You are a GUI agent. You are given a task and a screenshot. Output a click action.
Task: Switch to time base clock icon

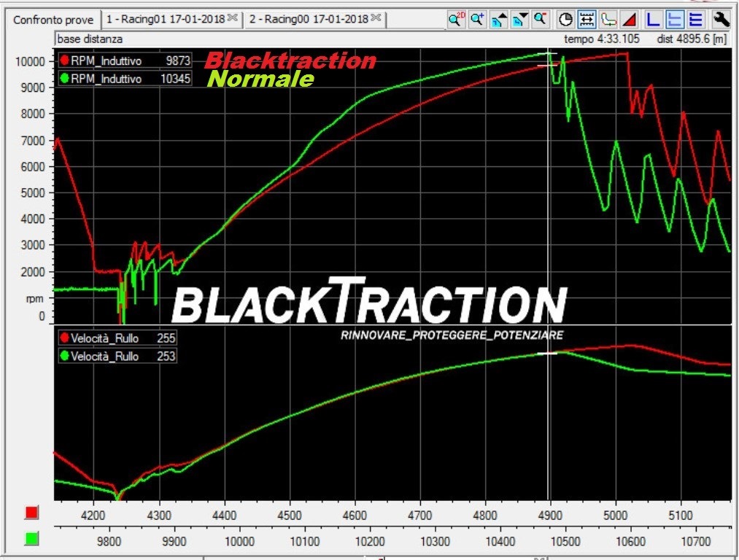pyautogui.click(x=565, y=20)
